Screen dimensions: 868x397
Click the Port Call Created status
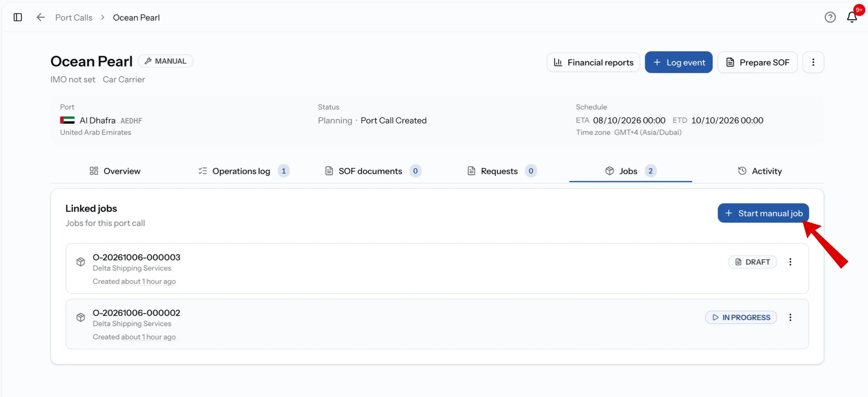[394, 120]
